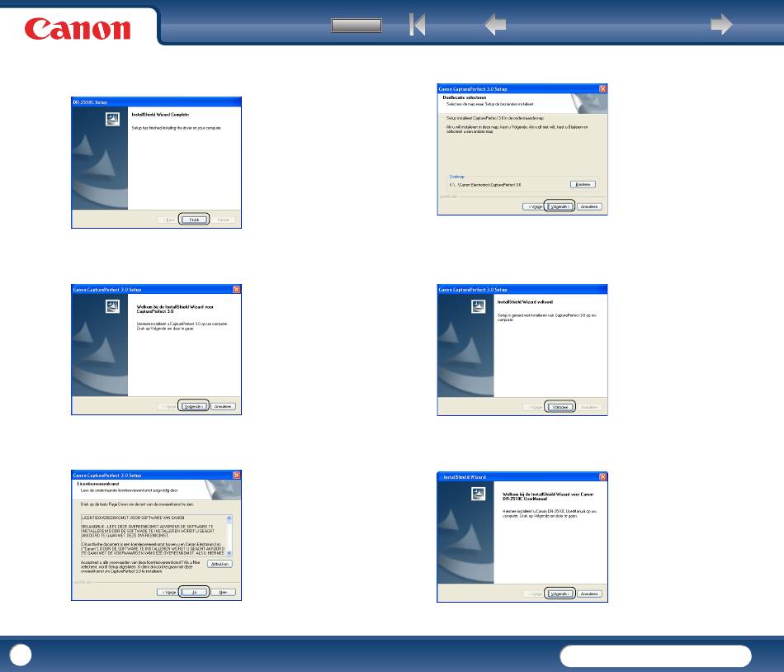Click Vorige in the license agreement dialog

[169, 593]
